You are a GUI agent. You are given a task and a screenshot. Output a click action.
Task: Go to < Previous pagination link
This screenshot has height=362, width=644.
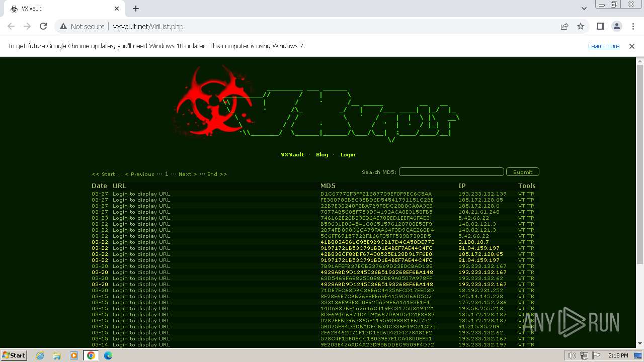(x=139, y=174)
